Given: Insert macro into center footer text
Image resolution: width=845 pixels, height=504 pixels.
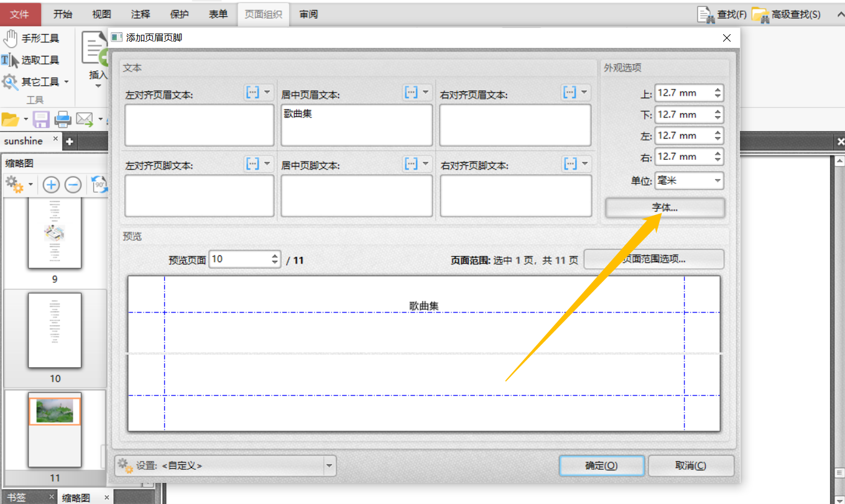Looking at the screenshot, I should 411,163.
